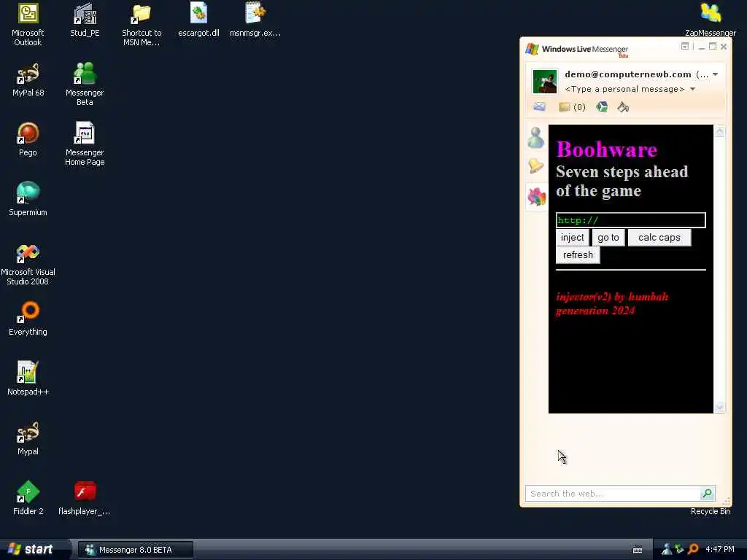
Task: Click the scroll up arrow in the Messenger panel
Action: (x=719, y=132)
